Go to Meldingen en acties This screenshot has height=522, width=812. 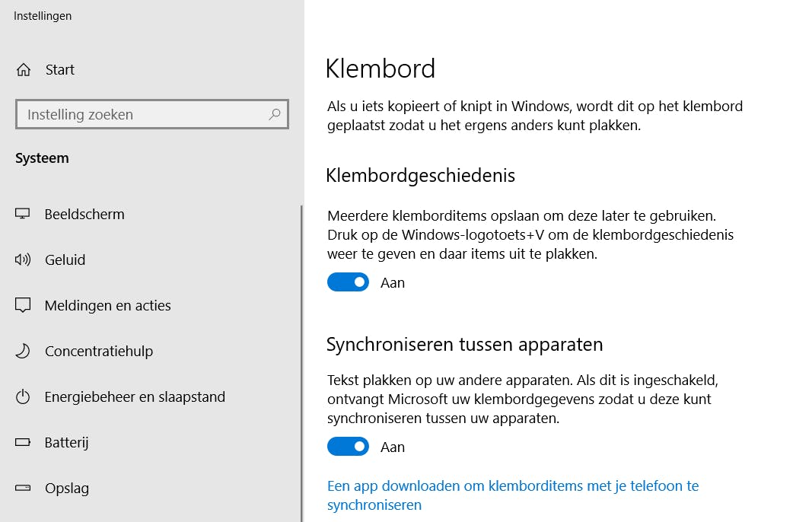108,305
